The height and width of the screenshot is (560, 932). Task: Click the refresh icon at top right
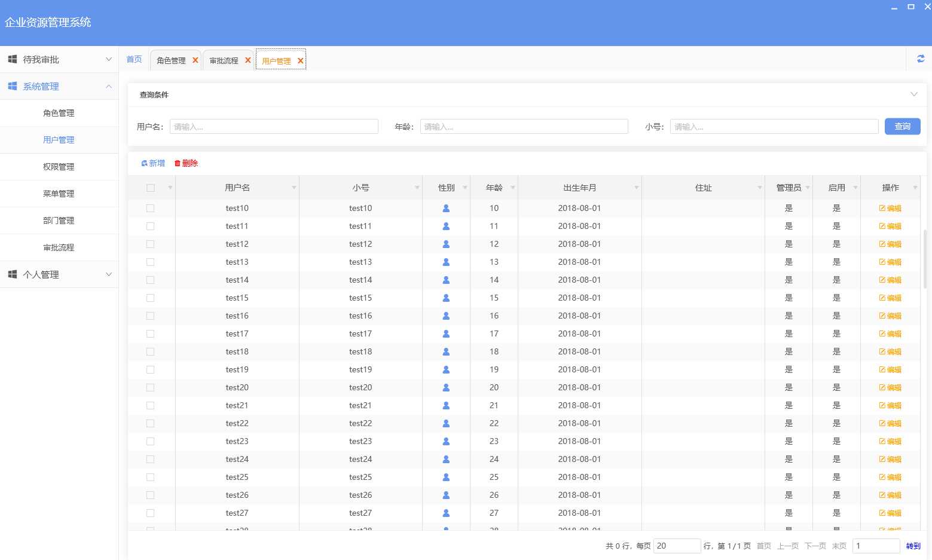(x=921, y=59)
